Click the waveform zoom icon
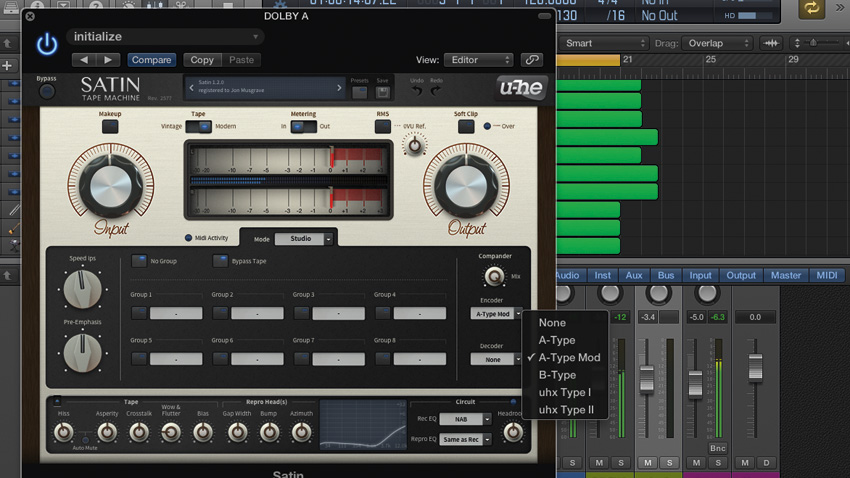850x478 pixels. [x=771, y=43]
